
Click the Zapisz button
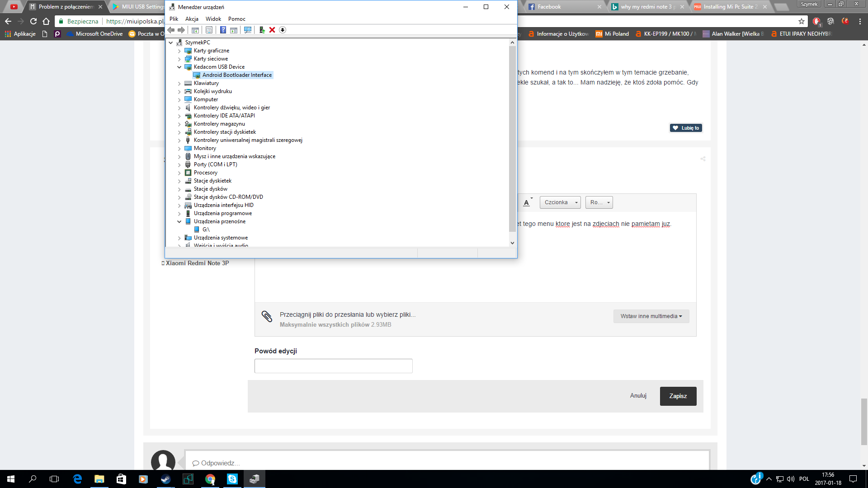click(x=678, y=396)
